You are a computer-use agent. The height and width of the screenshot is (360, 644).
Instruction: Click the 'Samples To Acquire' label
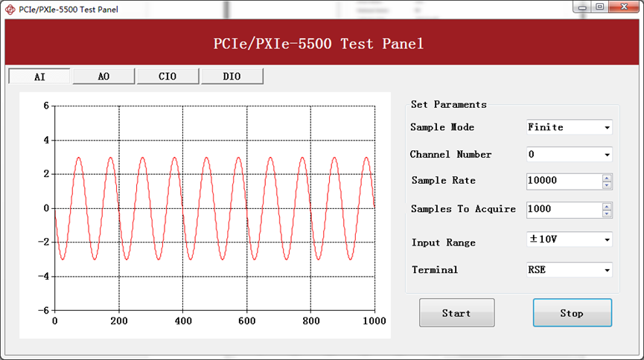[x=463, y=209]
